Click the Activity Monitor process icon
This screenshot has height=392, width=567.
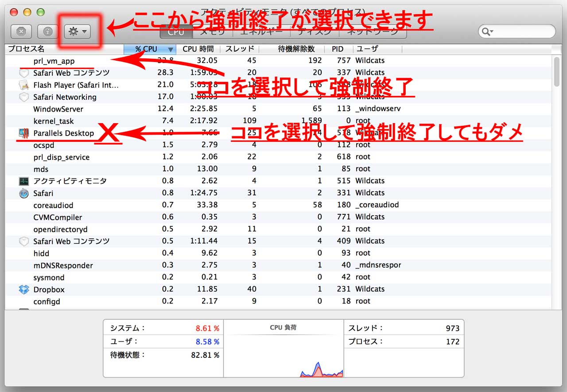pos(24,181)
